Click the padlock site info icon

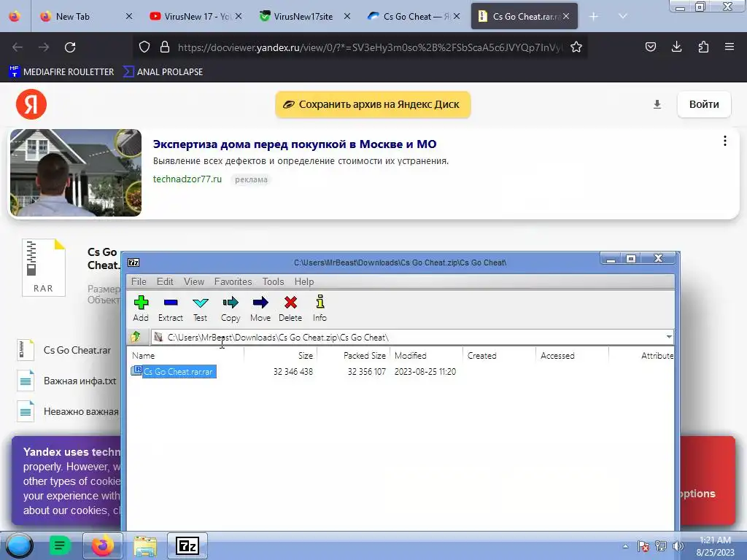[165, 47]
